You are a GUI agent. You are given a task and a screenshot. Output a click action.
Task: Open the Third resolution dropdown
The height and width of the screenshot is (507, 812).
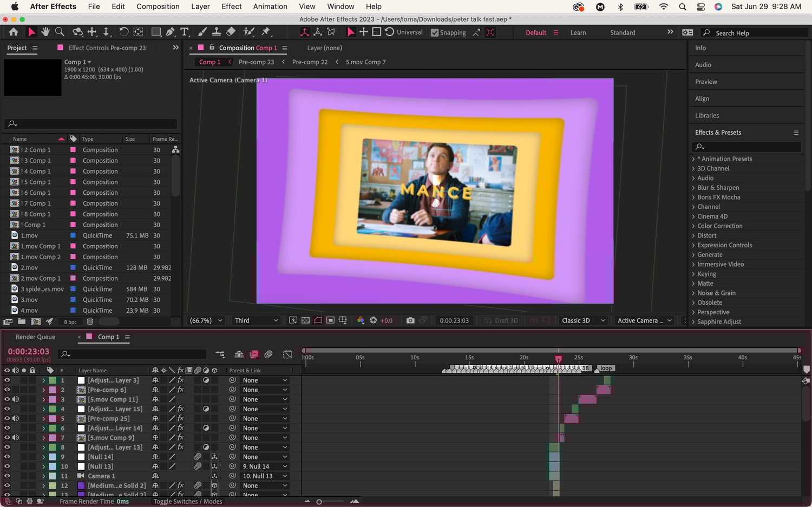click(257, 320)
